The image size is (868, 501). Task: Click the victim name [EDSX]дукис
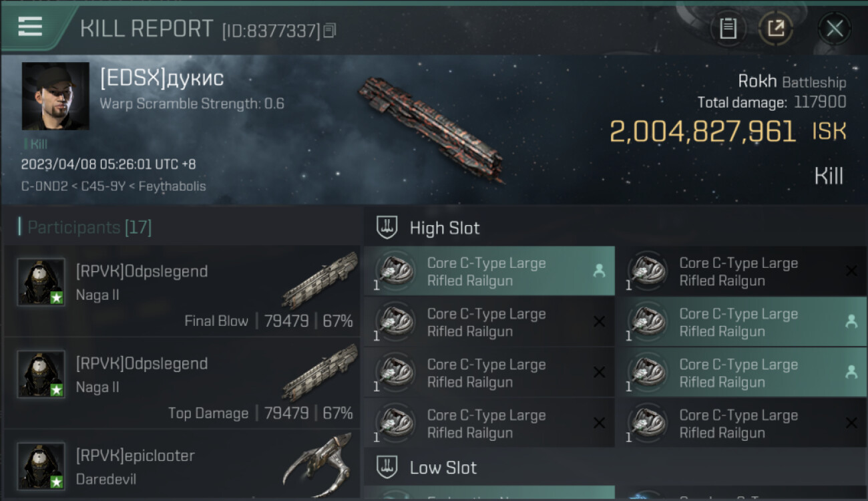click(x=162, y=79)
